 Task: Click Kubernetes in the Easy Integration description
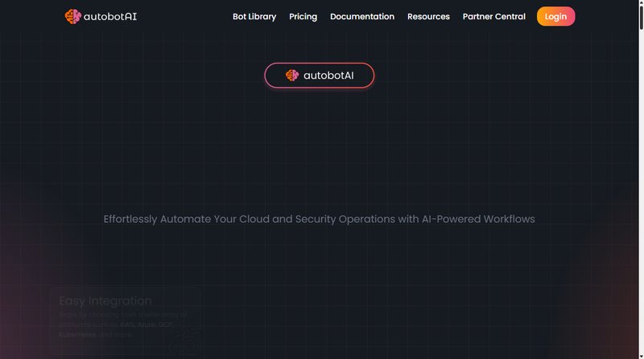[77, 334]
